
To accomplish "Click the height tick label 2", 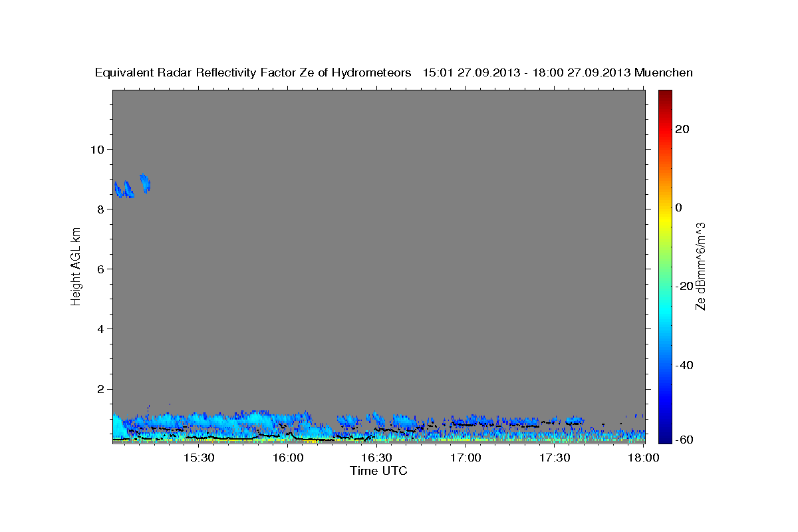I will 100,389.
